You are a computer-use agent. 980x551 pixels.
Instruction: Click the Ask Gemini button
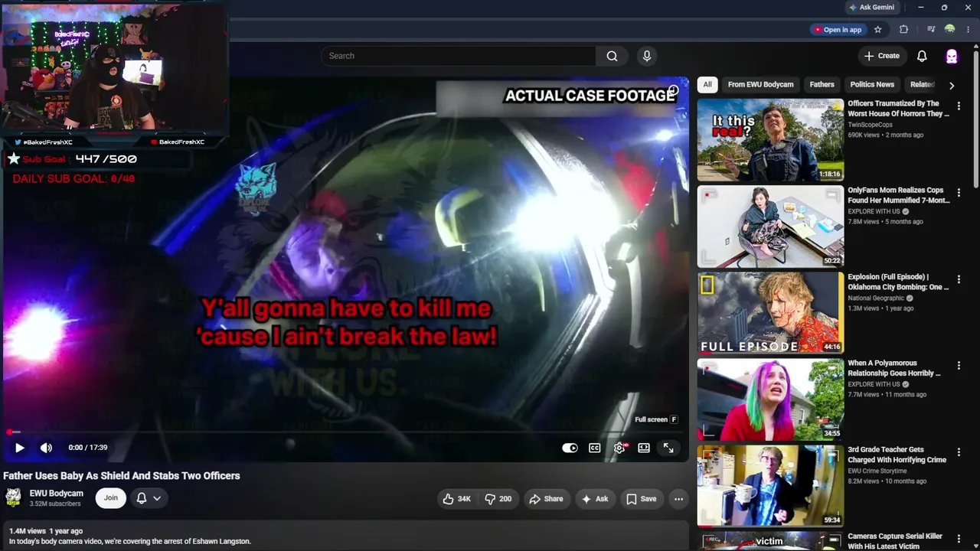[872, 8]
